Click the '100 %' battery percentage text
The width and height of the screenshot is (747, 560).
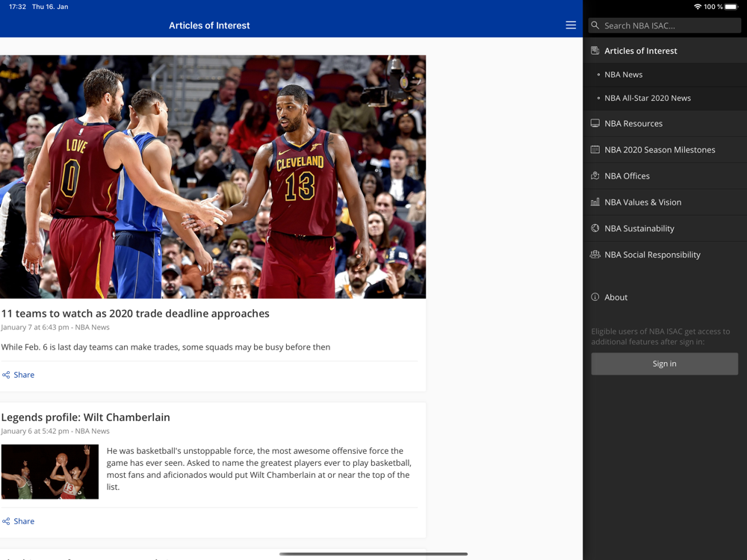(713, 7)
